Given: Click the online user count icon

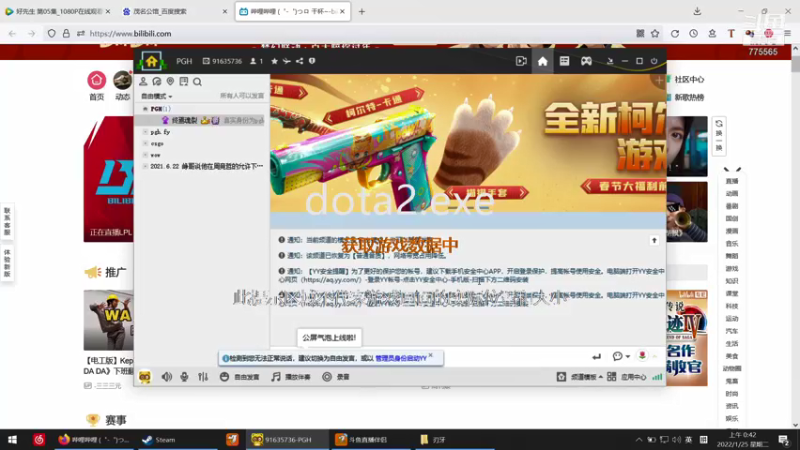Looking at the screenshot, I should [253, 61].
